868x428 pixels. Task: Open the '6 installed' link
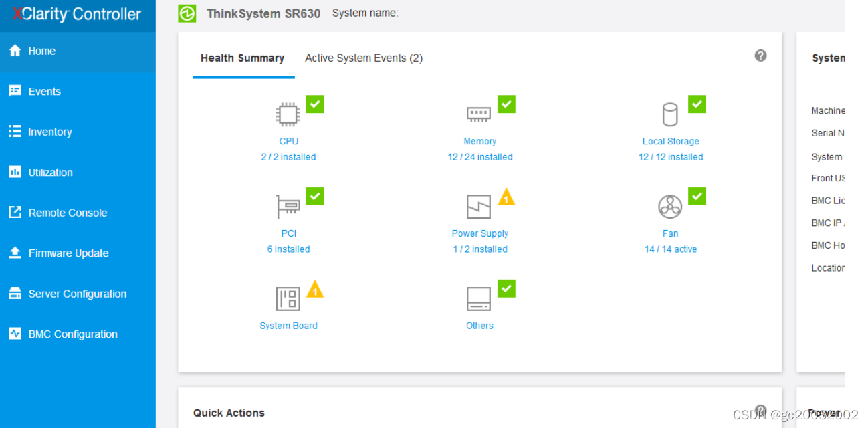(289, 249)
